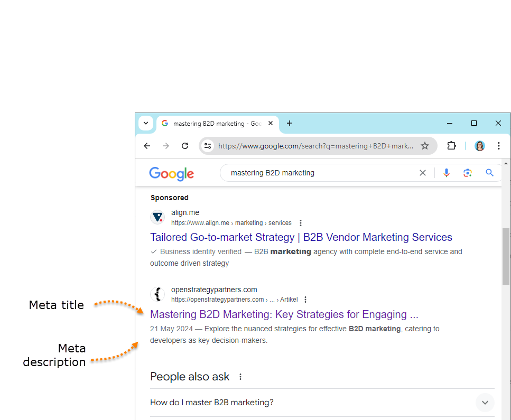Open the tab search dropdown arrow

pyautogui.click(x=146, y=123)
